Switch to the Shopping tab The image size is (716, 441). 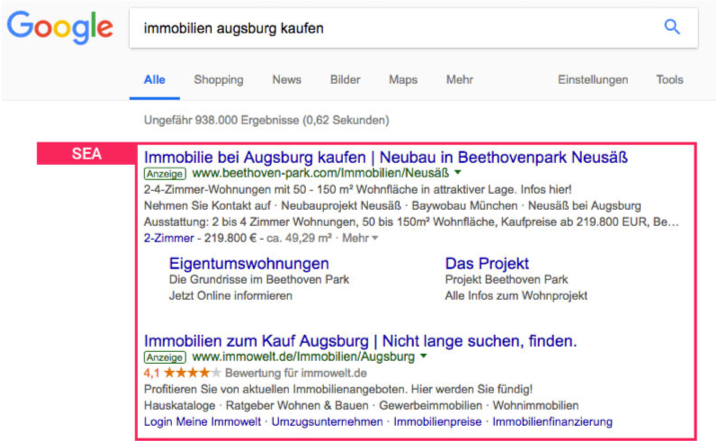click(x=218, y=79)
